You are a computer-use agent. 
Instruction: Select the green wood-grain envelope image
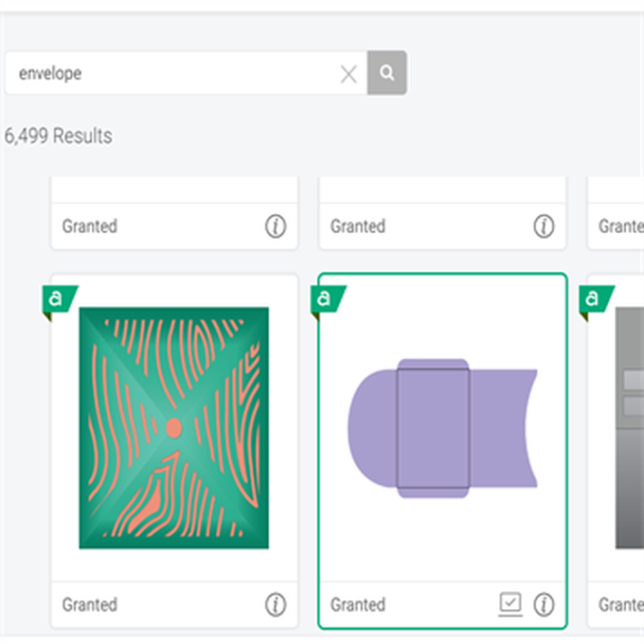point(173,427)
